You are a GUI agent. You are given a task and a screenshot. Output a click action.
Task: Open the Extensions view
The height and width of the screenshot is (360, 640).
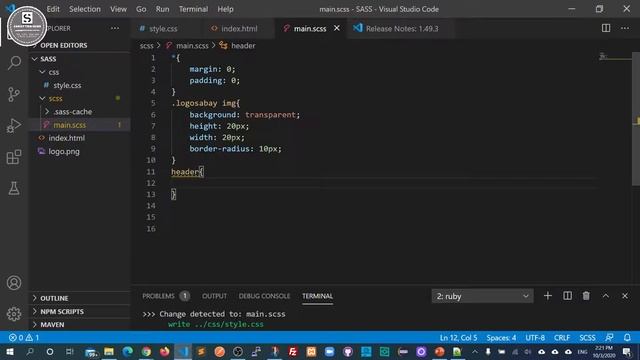14,157
